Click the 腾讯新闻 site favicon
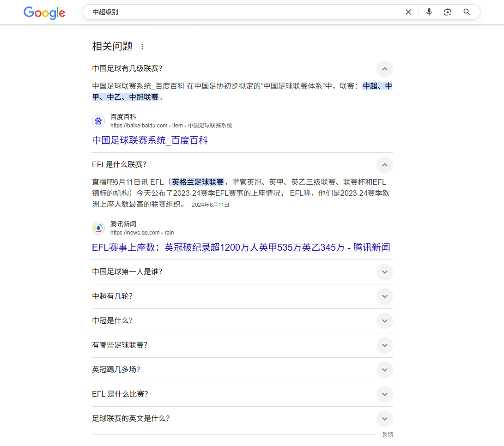This screenshot has height=446, width=504. click(98, 228)
